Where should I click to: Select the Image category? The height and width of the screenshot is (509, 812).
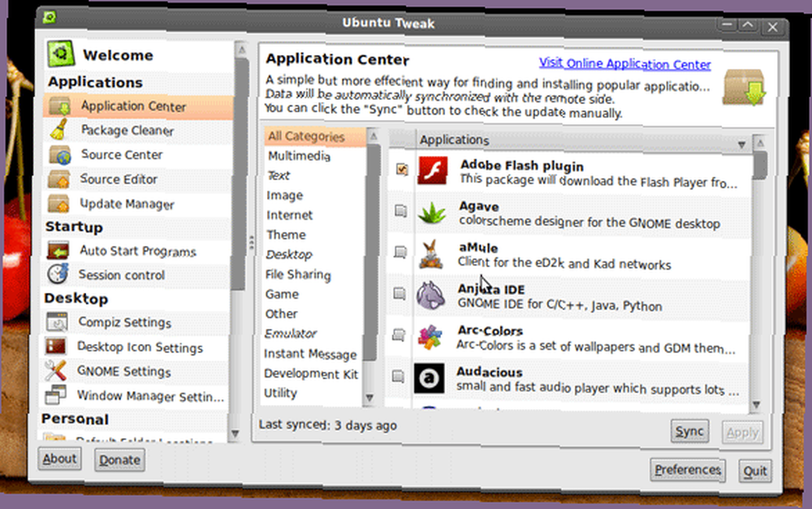pyautogui.click(x=284, y=195)
